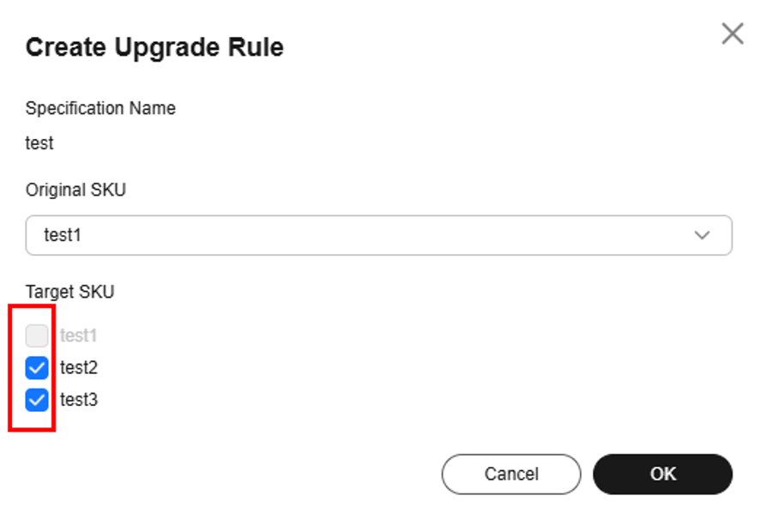
Task: Click the test3 checkbox label text
Action: (79, 400)
